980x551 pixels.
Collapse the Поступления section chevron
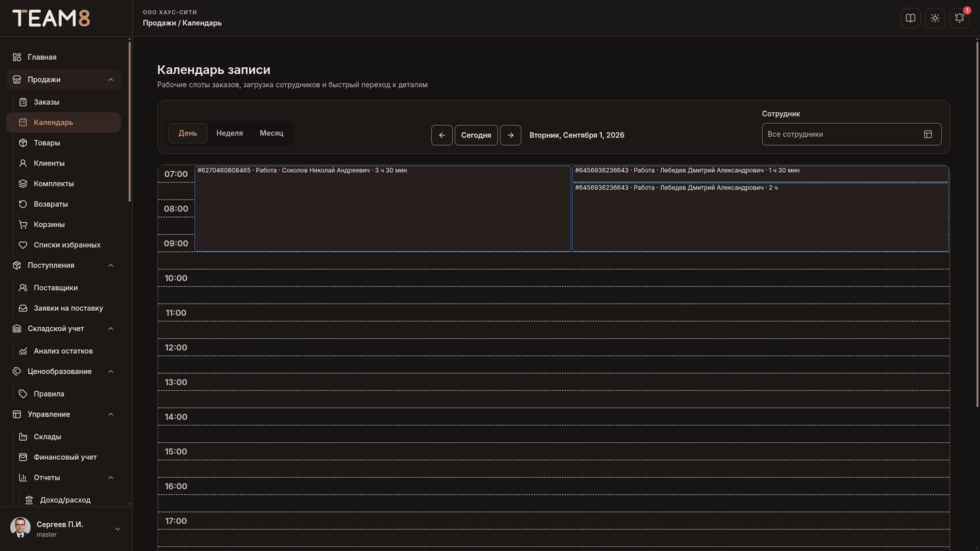pos(111,265)
